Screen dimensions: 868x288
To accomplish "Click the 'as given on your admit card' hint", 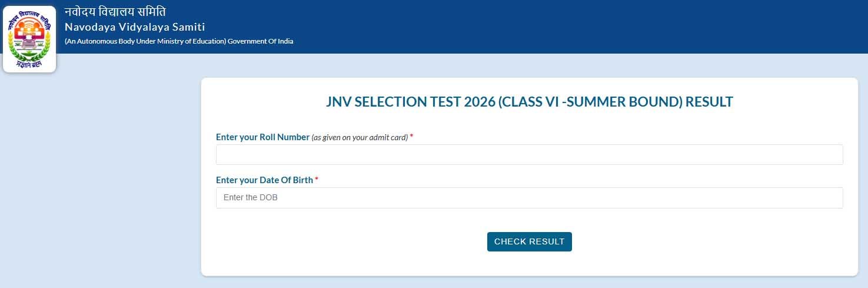I will (360, 138).
